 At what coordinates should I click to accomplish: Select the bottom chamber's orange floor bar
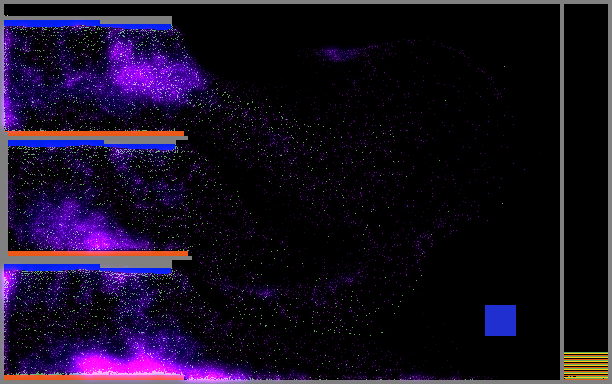click(94, 377)
